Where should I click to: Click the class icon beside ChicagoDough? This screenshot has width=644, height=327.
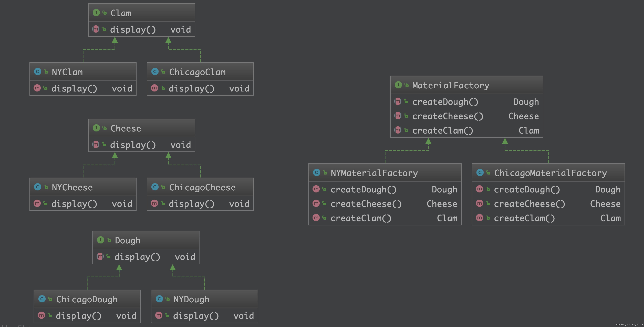[42, 299]
